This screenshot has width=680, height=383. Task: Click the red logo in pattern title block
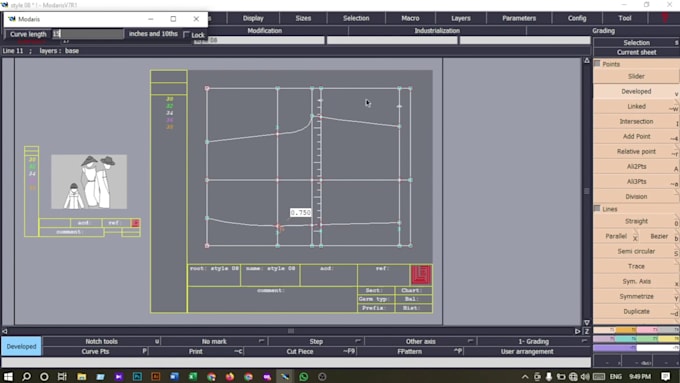[x=421, y=275]
